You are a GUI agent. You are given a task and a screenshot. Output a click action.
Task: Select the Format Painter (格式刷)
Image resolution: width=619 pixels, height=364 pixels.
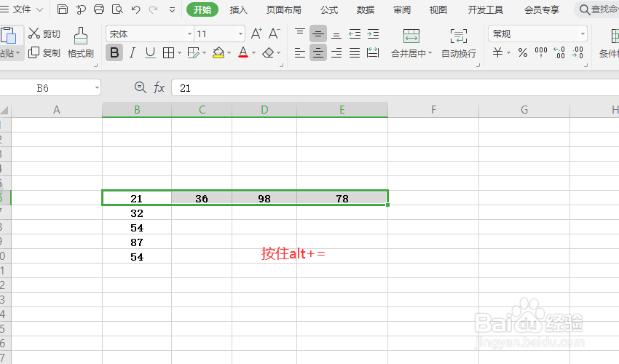tap(81, 43)
